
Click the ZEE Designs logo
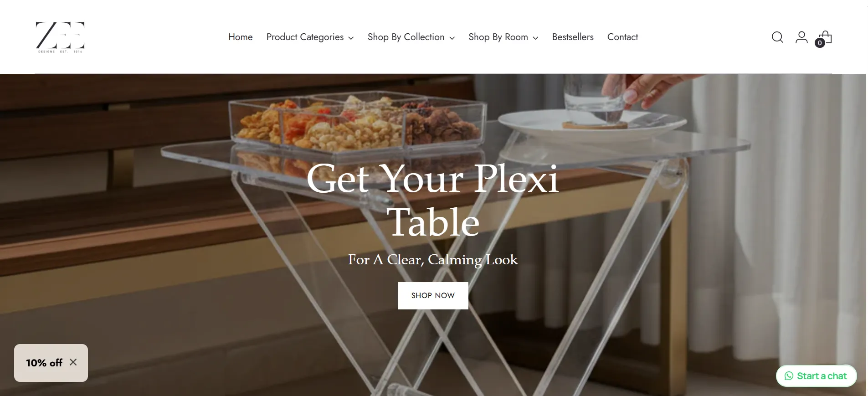pyautogui.click(x=60, y=37)
